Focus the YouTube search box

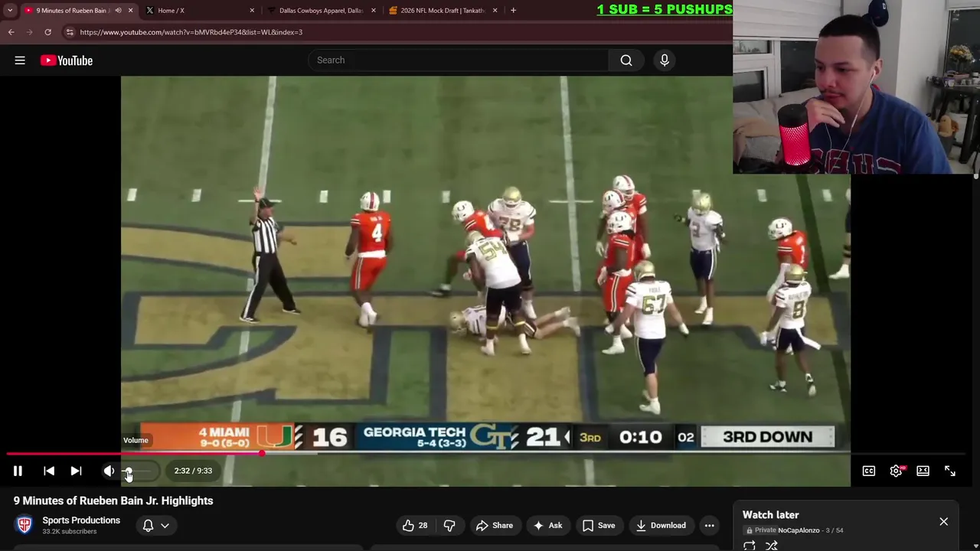(x=458, y=60)
